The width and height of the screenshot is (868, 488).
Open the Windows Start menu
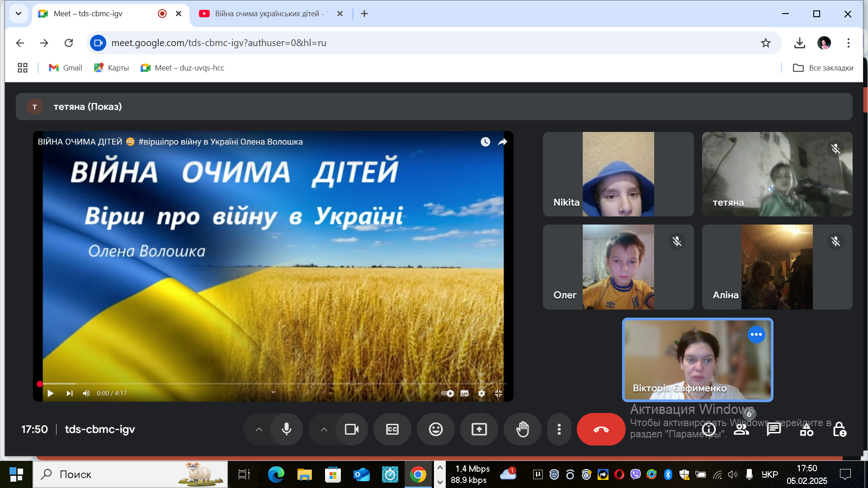coord(16,474)
